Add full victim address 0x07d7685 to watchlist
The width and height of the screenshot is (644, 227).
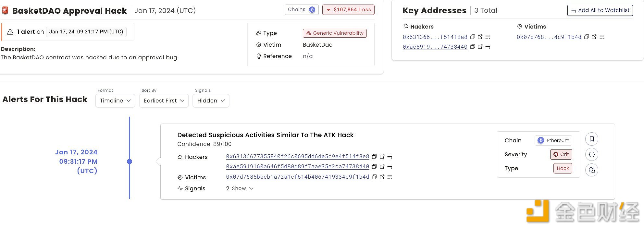pos(390,177)
